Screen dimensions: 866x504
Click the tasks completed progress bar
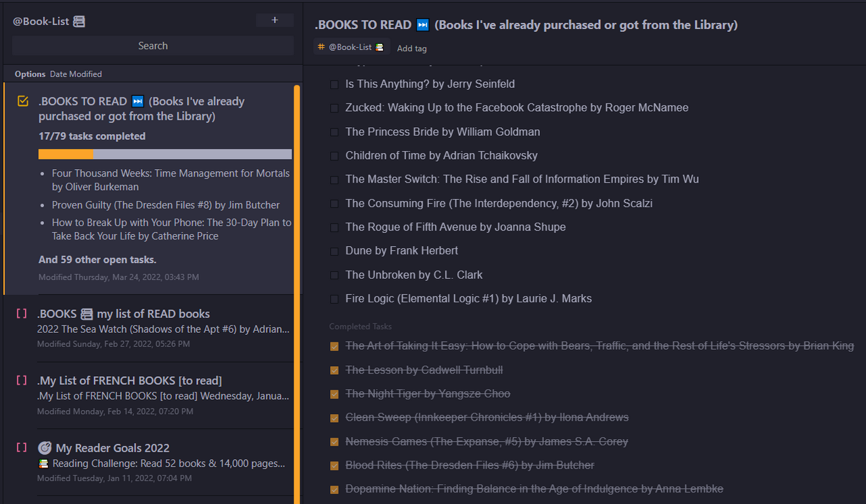[164, 154]
